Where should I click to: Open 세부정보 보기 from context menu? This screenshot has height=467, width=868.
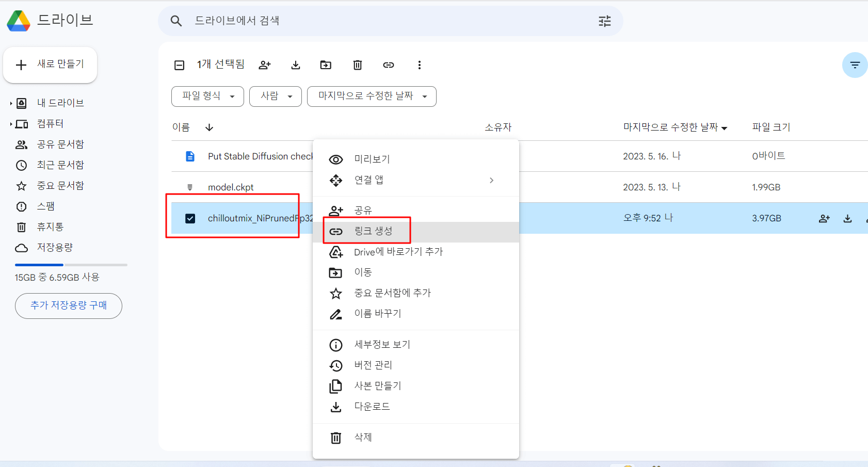[416, 345]
